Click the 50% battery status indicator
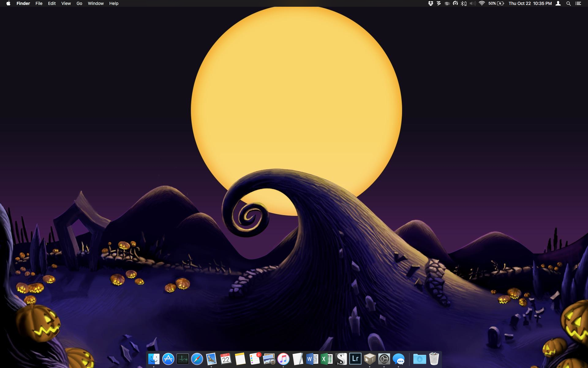The width and height of the screenshot is (588, 368). pyautogui.click(x=496, y=3)
